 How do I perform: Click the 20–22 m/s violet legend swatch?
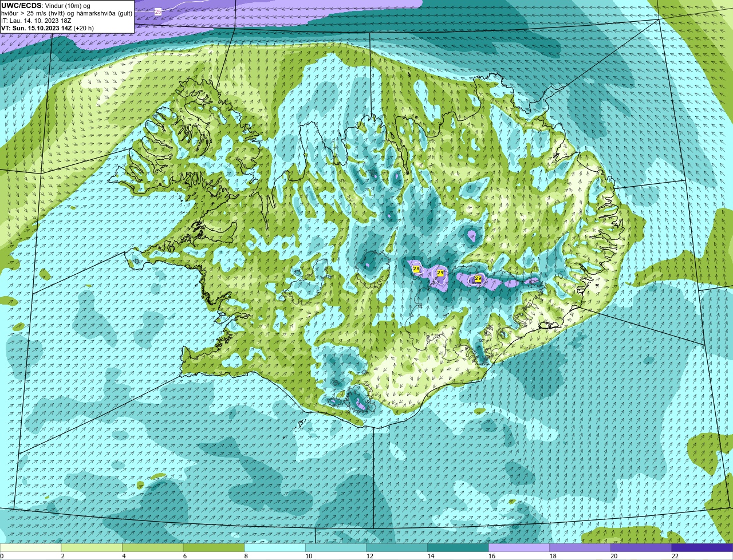641,548
